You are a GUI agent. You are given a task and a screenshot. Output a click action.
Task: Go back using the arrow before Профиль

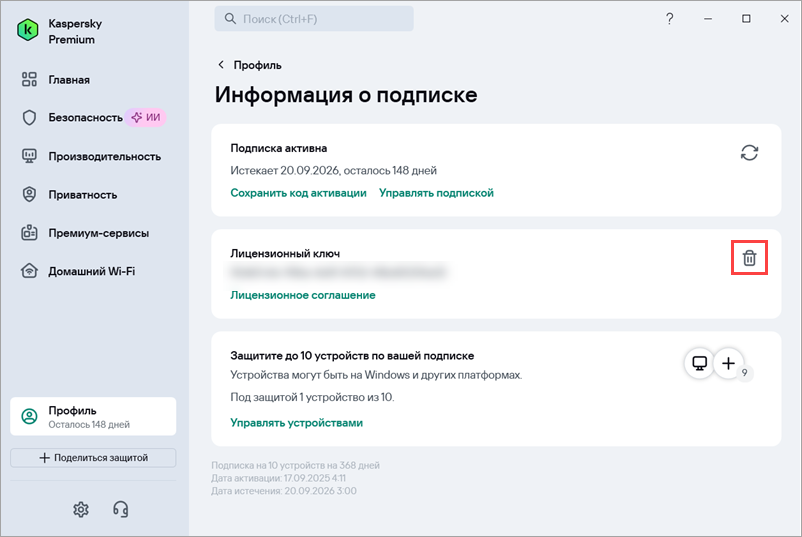tap(221, 64)
